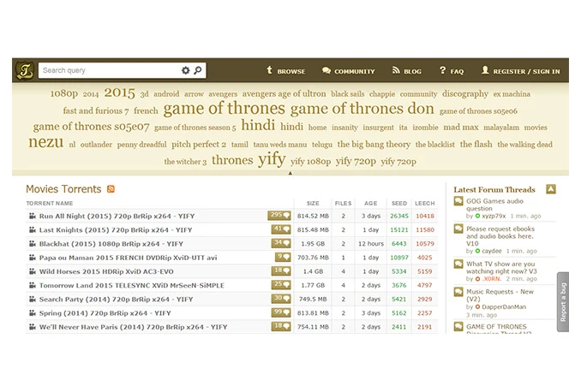
Task: Open We'll Never Have Paris torrent
Action: pyautogui.click(x=134, y=327)
